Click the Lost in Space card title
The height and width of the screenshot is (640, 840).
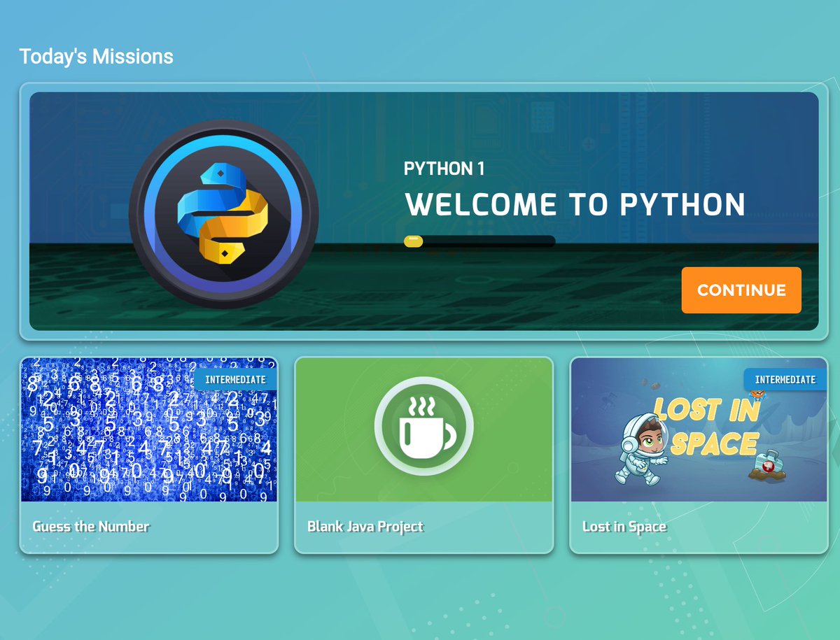(x=624, y=527)
